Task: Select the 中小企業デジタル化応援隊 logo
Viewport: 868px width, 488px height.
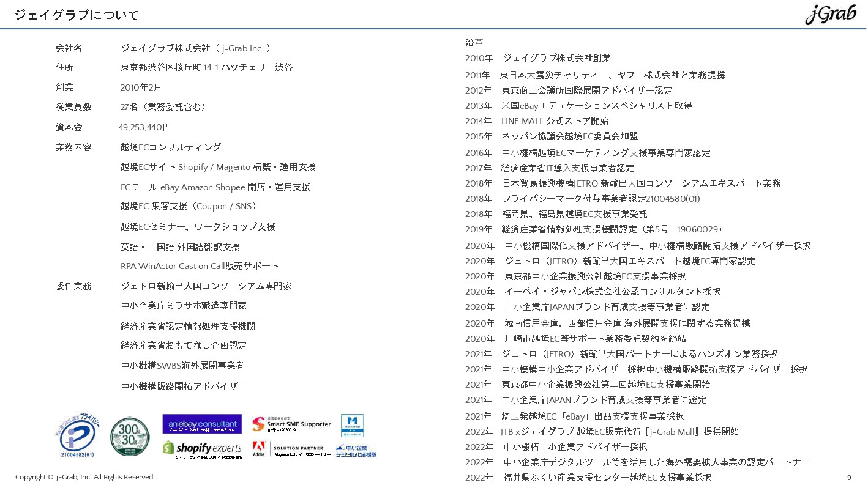Action: click(x=355, y=453)
